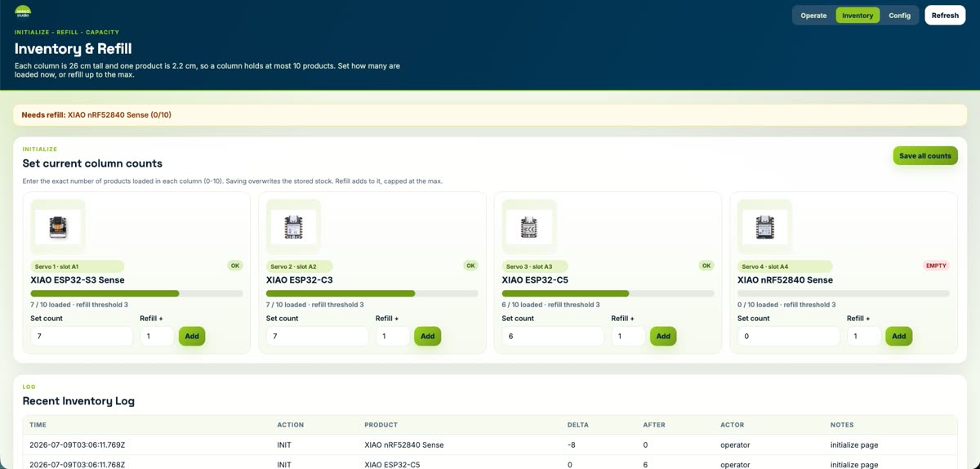Screen dimensions: 980x469
Task: Click Add for XIAO nRF52840 Sense
Action: click(898, 336)
